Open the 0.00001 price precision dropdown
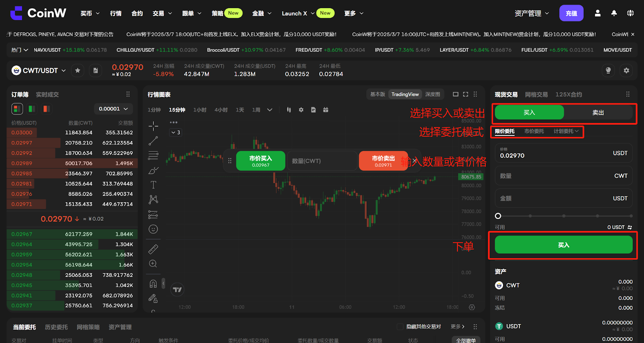The width and height of the screenshot is (644, 343). click(114, 109)
